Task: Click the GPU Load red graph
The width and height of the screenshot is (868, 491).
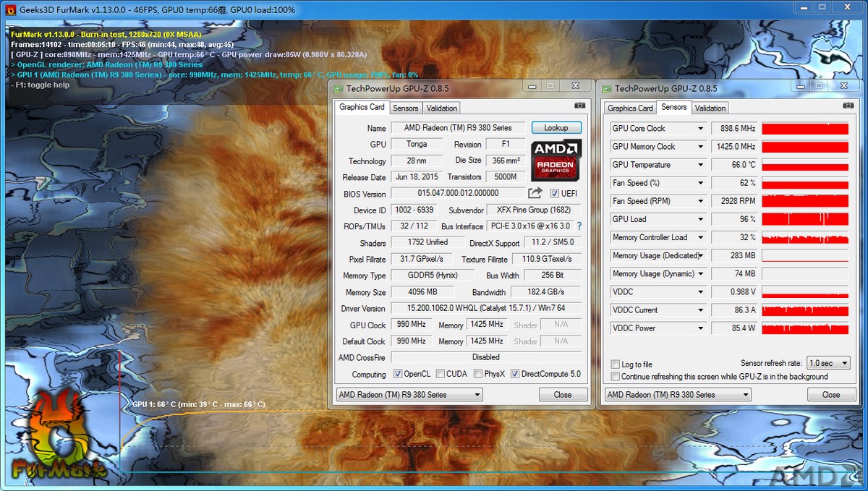Action: tap(805, 219)
